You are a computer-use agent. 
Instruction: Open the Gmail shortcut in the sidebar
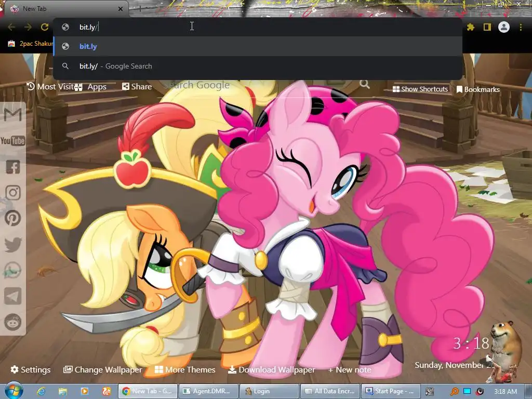coord(13,115)
